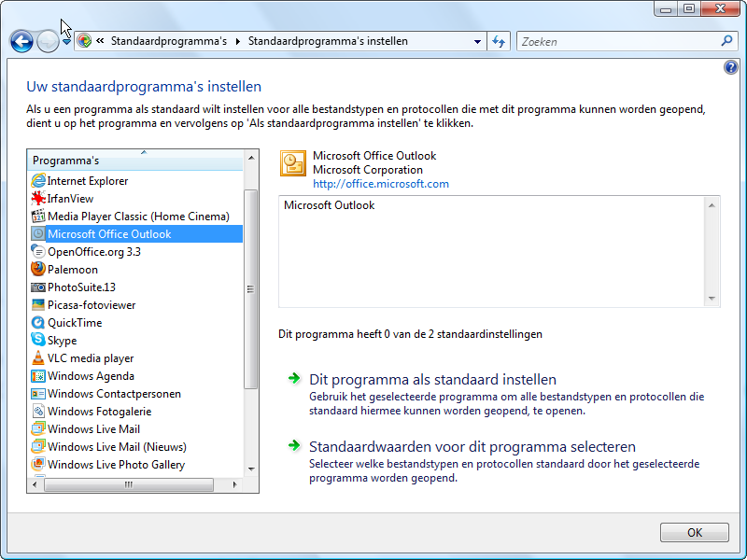Click the Zoeken search input field
Image resolution: width=747 pixels, height=560 pixels.
click(x=616, y=42)
